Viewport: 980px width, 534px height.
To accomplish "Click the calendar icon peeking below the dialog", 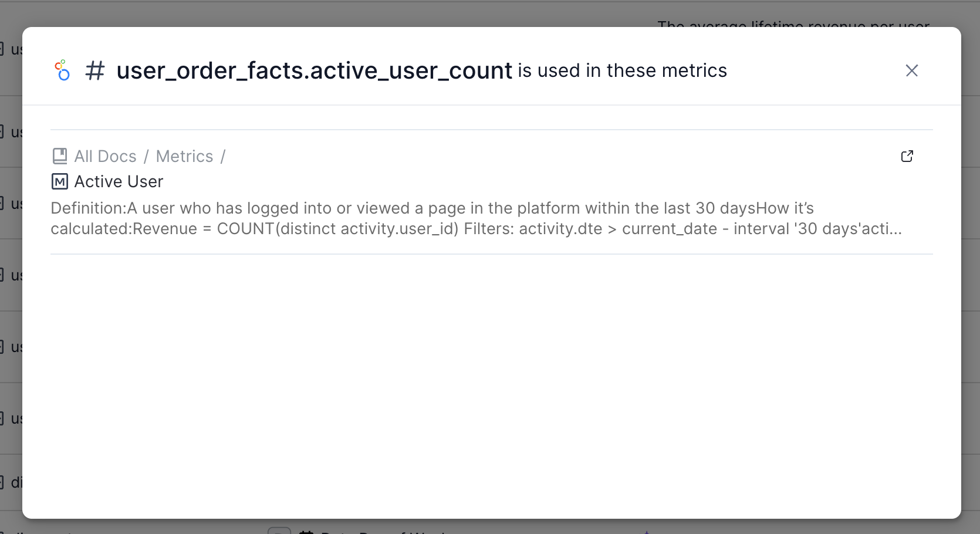I will (306, 531).
